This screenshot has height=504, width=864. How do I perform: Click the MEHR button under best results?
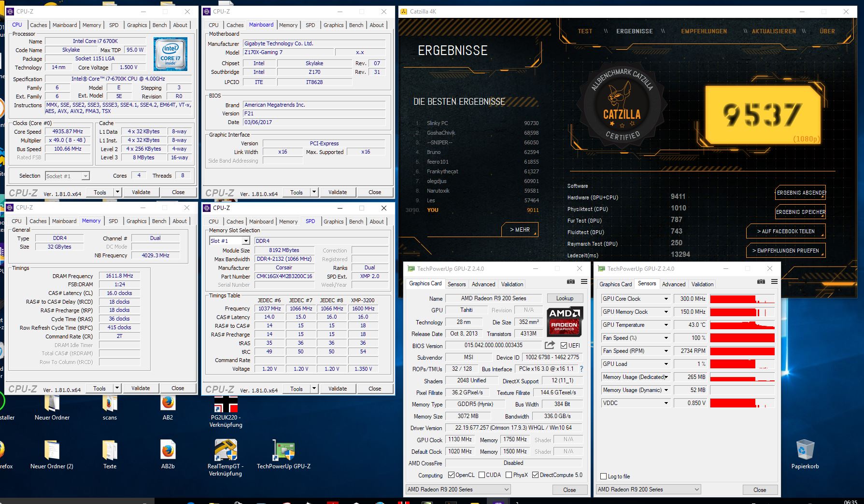click(520, 230)
